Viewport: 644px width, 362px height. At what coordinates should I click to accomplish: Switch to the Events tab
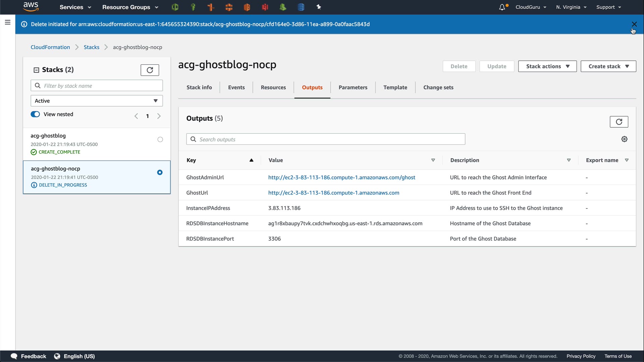pos(236,87)
